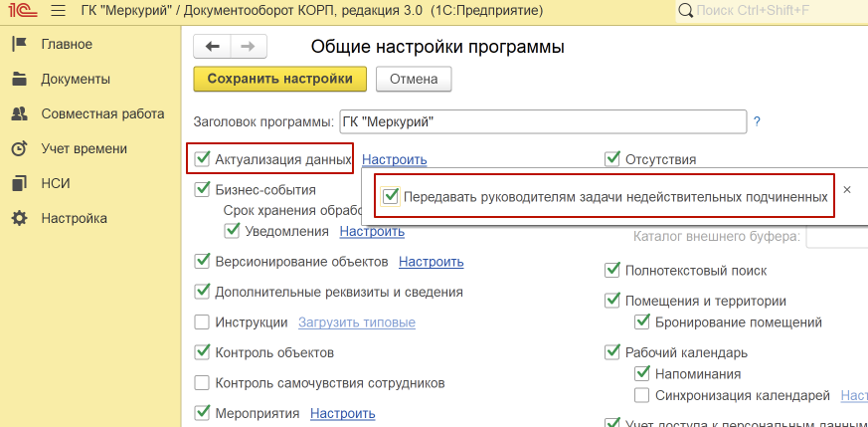
Task: Click the Главное flag icon
Action: [x=18, y=44]
